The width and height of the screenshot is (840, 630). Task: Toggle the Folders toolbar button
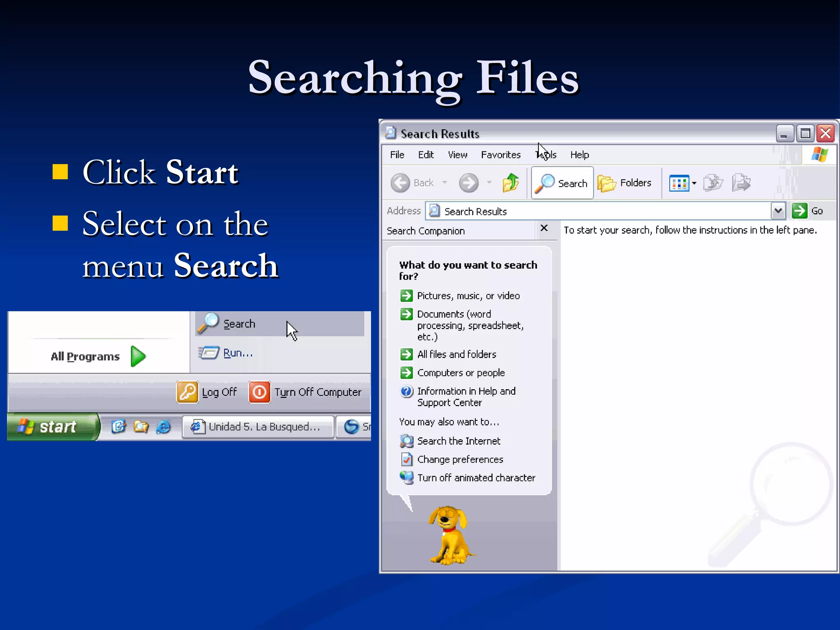pyautogui.click(x=625, y=183)
